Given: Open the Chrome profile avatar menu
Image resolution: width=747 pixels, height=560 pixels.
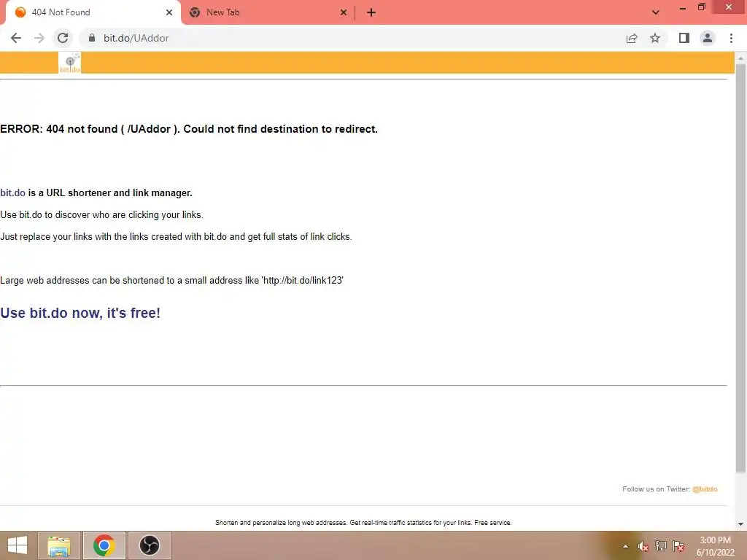Looking at the screenshot, I should click(708, 38).
